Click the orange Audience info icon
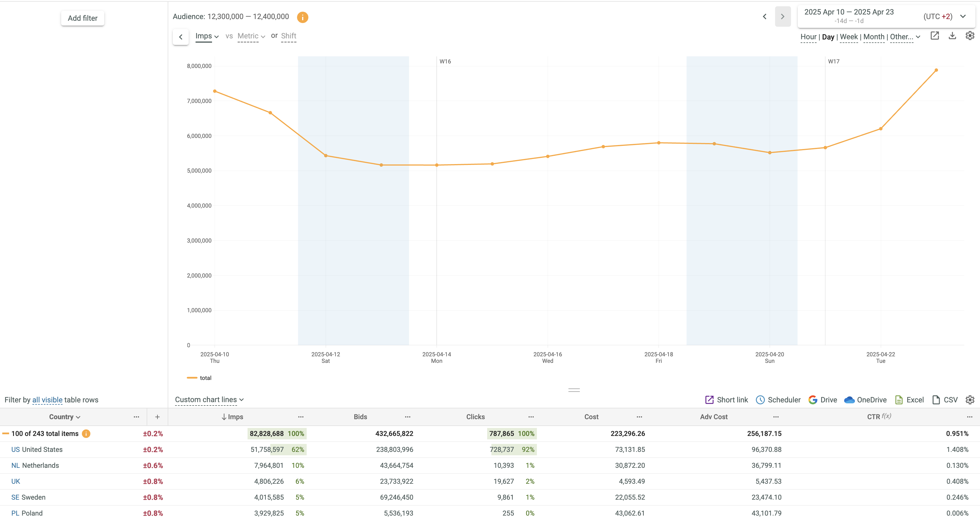980x517 pixels. (x=302, y=17)
